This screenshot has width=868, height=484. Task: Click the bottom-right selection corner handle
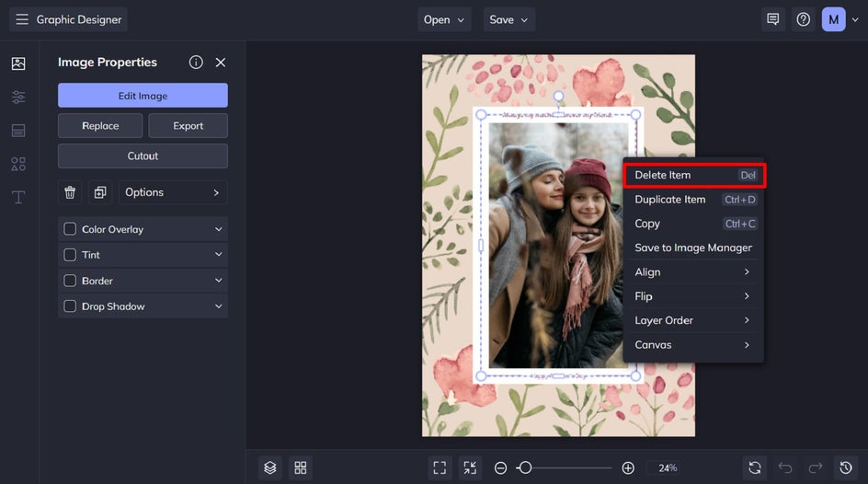click(x=635, y=376)
